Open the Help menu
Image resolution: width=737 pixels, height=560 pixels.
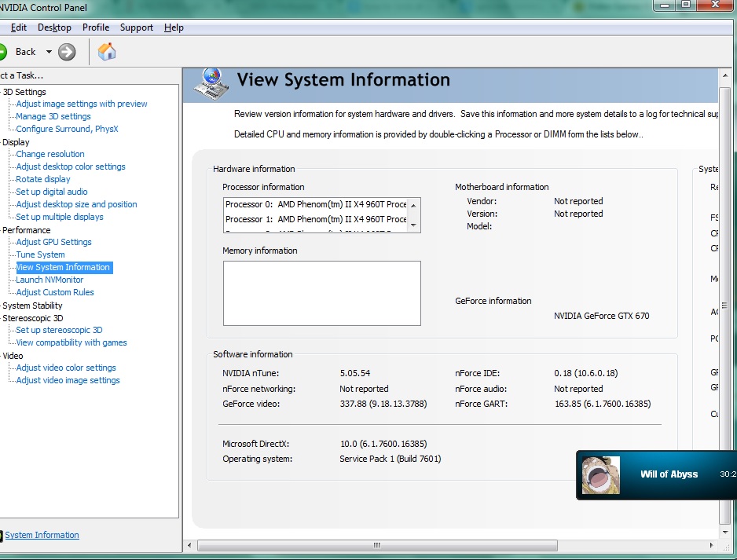click(x=174, y=27)
